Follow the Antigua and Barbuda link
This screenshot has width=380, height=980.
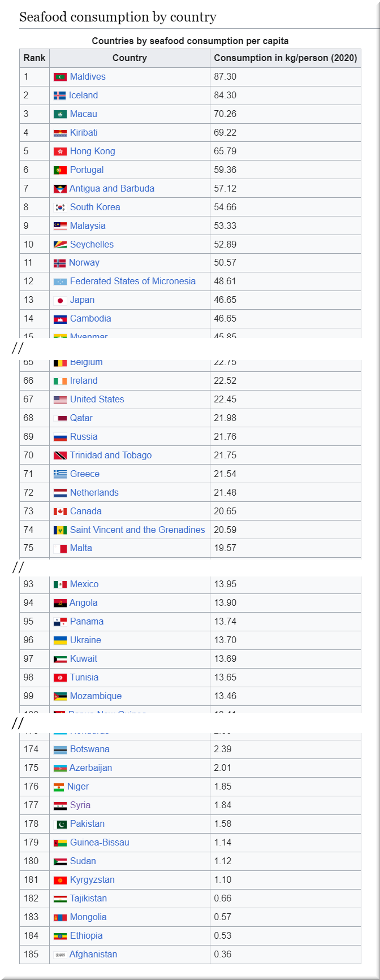point(111,189)
